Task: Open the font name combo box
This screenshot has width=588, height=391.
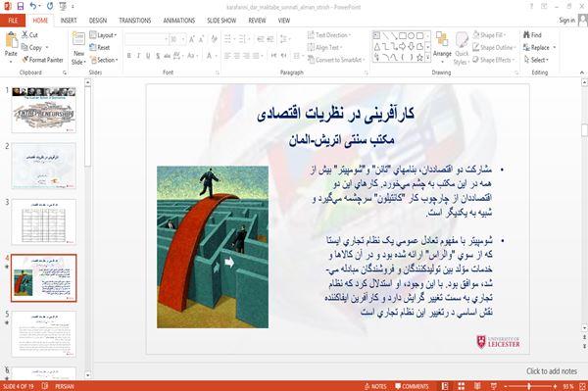Action: pos(146,39)
